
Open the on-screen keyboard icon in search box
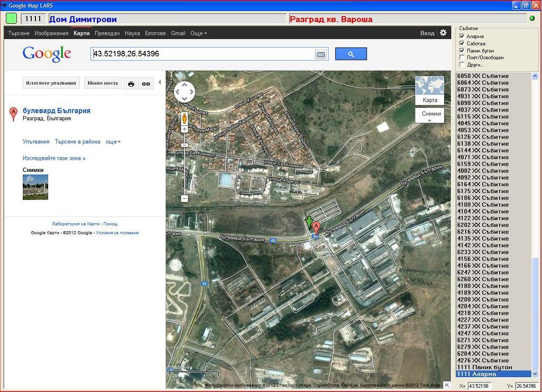(320, 54)
